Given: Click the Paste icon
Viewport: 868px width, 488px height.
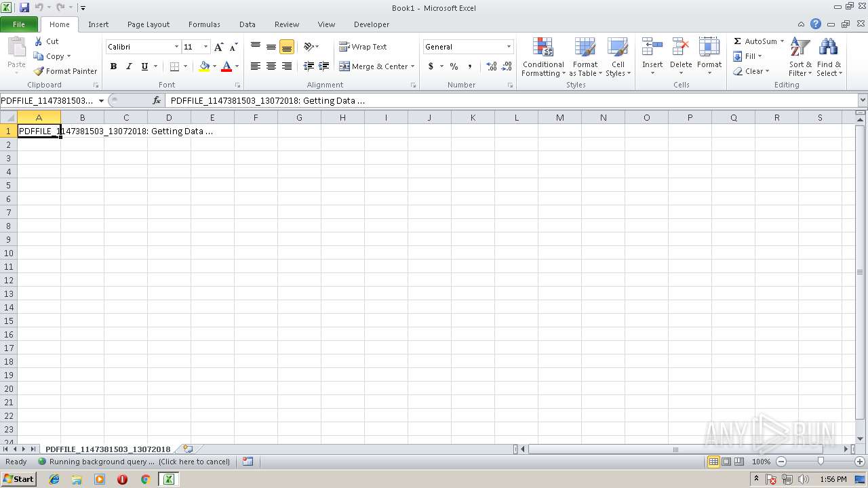Looking at the screenshot, I should click(x=16, y=47).
